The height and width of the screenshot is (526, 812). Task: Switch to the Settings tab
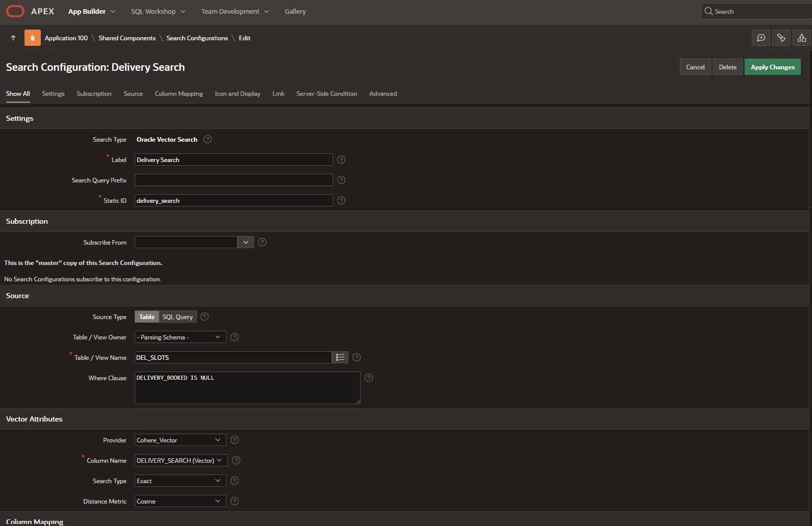click(53, 94)
